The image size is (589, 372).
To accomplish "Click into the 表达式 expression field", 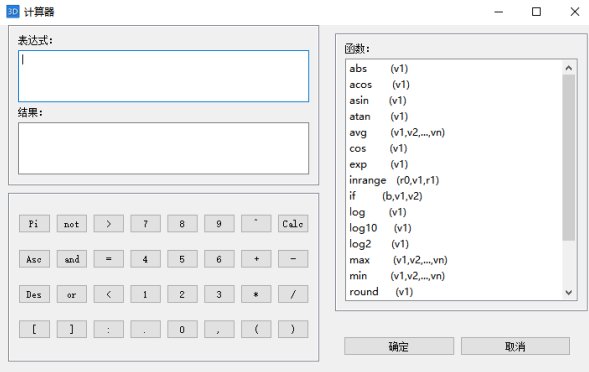I will coord(163,76).
